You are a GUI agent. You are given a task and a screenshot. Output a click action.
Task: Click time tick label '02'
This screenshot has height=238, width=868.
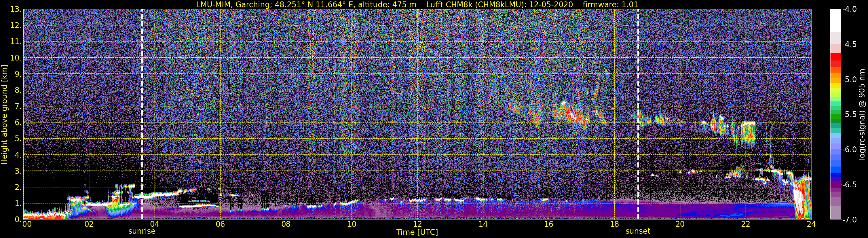coord(89,224)
